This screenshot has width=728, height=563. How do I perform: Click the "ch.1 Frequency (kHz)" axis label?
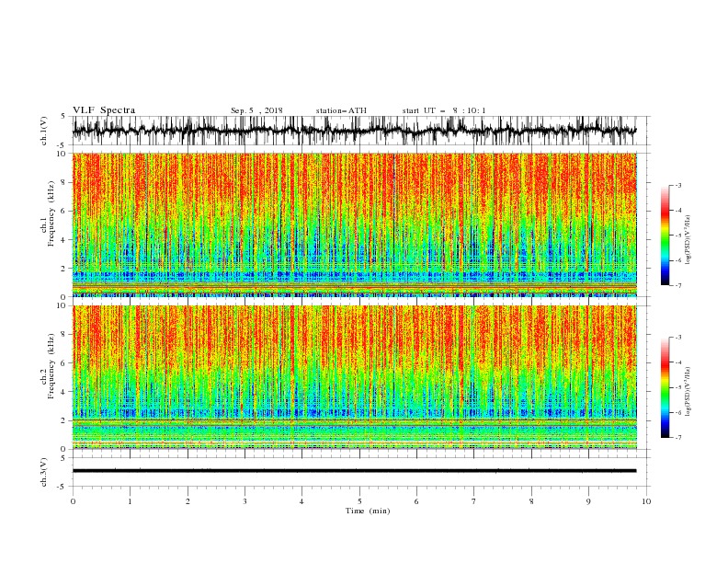[48, 213]
